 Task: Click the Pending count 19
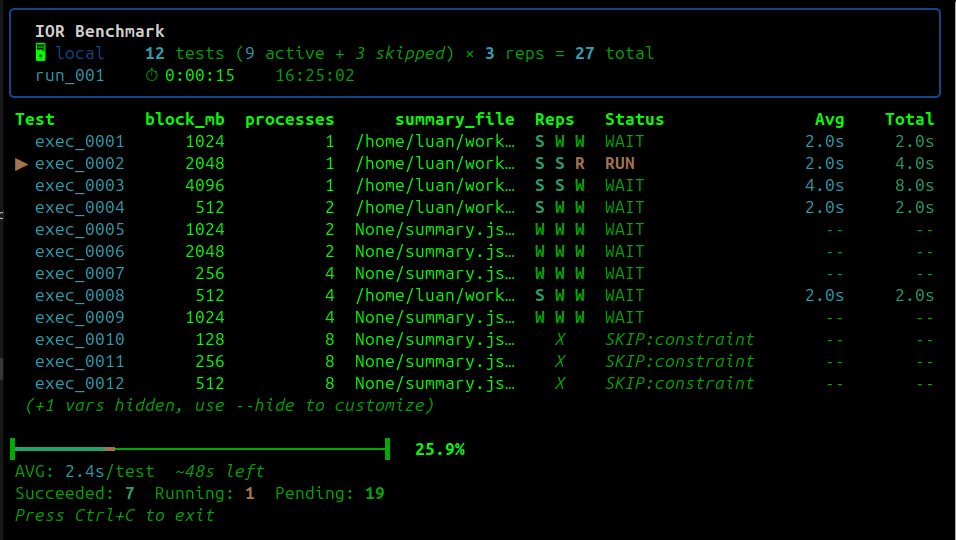coord(374,493)
